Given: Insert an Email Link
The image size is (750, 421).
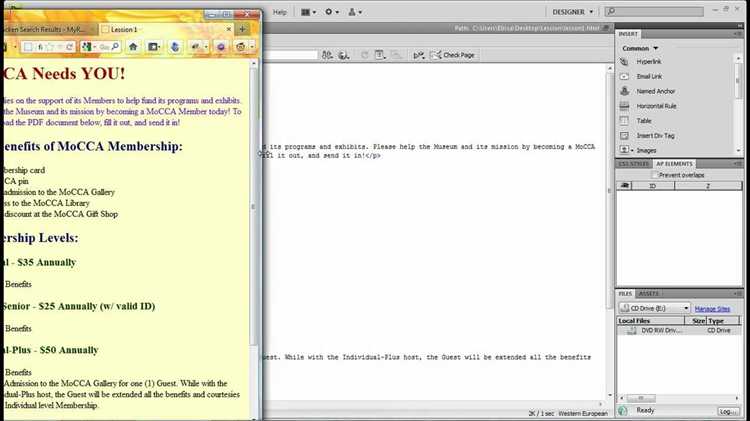Looking at the screenshot, I should (x=626, y=77).
